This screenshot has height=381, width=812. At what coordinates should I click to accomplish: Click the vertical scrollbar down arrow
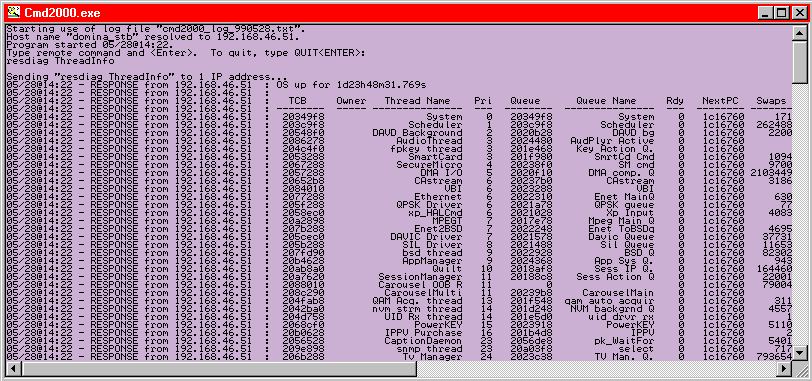click(800, 353)
